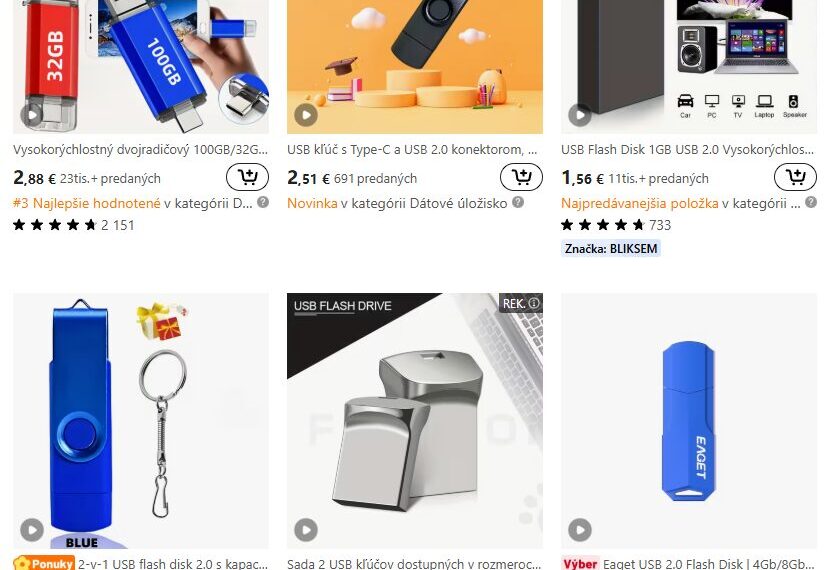Play video on the 1GB Flash Disk image

coord(580,114)
